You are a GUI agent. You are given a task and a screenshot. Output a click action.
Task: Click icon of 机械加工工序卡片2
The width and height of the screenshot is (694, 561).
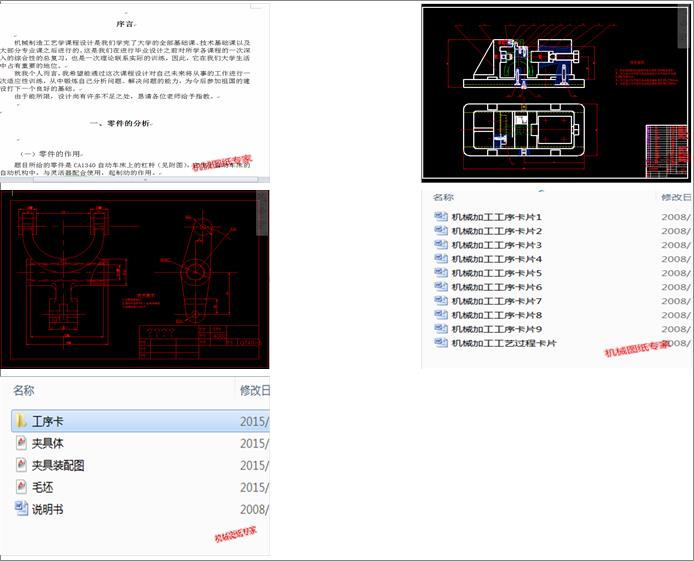(x=441, y=231)
